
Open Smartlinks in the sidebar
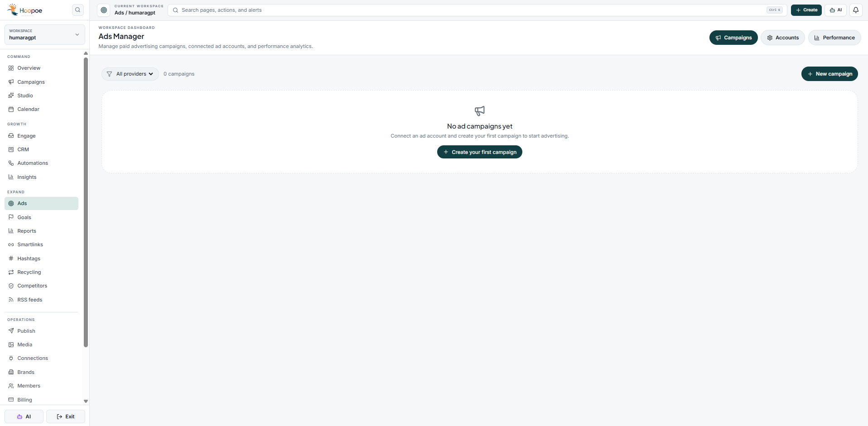click(x=41, y=244)
